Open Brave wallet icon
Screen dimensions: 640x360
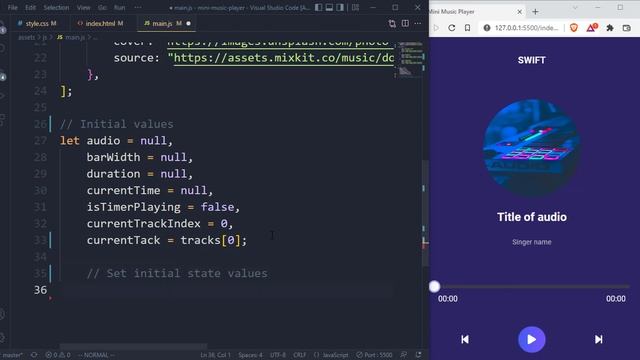pyautogui.click(x=627, y=28)
